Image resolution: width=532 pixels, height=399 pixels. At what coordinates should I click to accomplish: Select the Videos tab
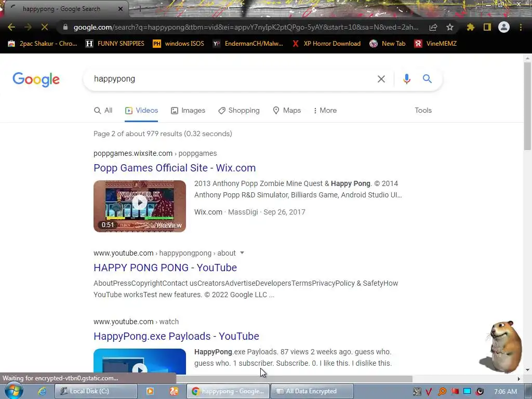[x=141, y=111]
